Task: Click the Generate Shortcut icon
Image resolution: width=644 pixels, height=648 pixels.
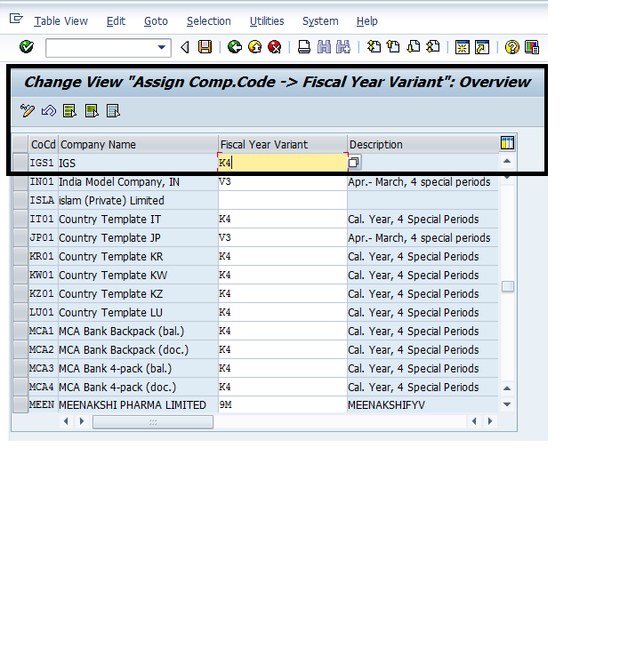Action: pyautogui.click(x=482, y=47)
